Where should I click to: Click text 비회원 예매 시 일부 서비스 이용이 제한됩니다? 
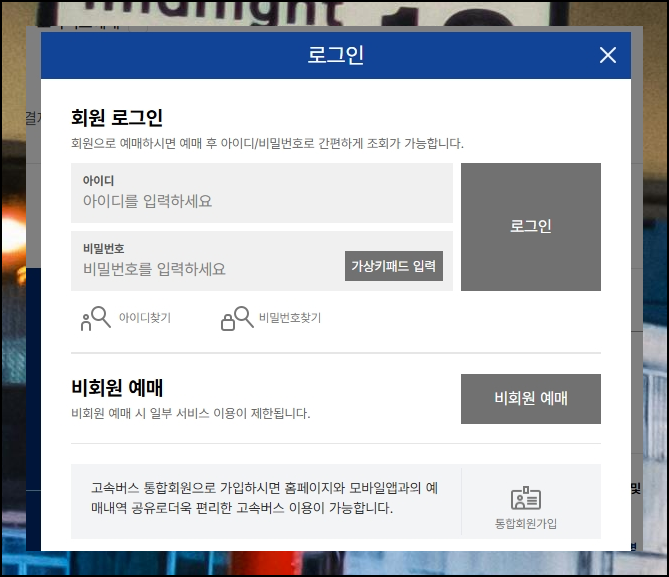pos(191,413)
